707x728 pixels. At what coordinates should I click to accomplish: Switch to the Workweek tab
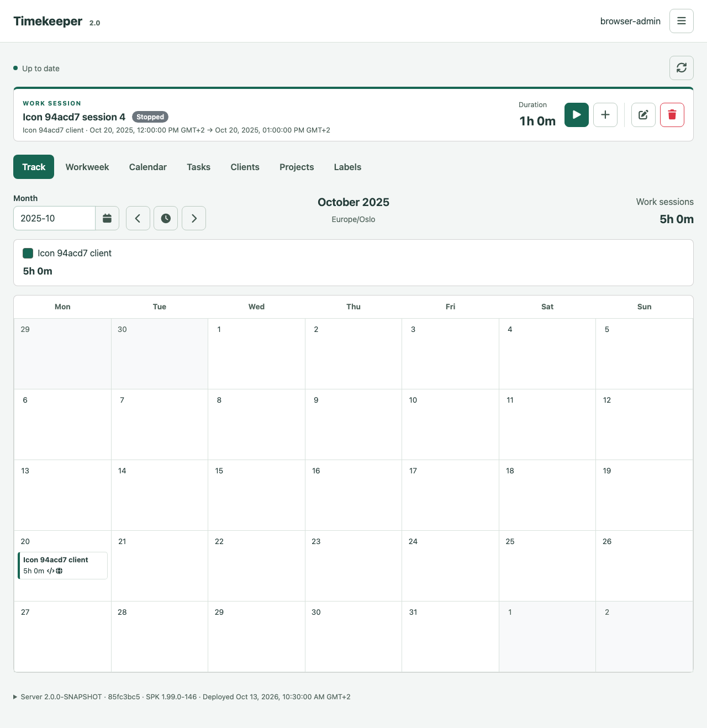click(x=87, y=167)
